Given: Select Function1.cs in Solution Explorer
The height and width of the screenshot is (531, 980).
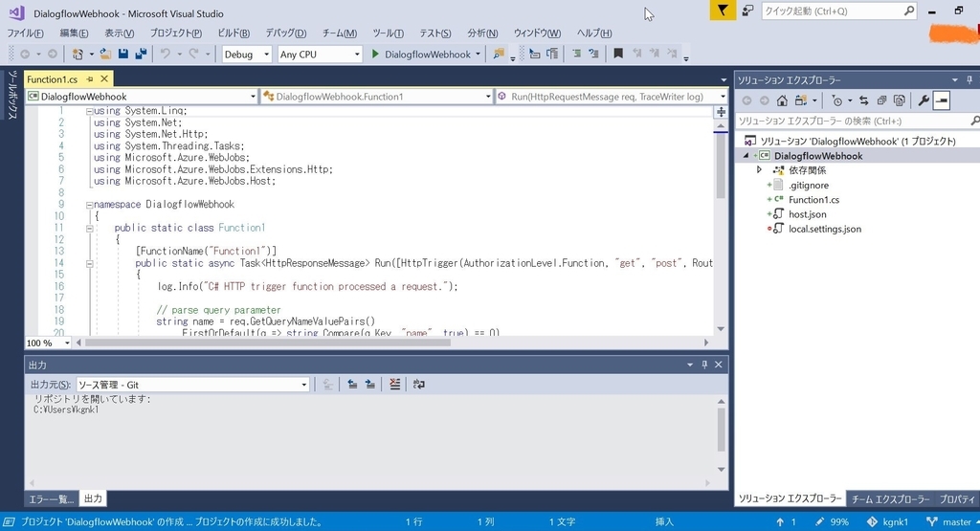Looking at the screenshot, I should coord(813,199).
